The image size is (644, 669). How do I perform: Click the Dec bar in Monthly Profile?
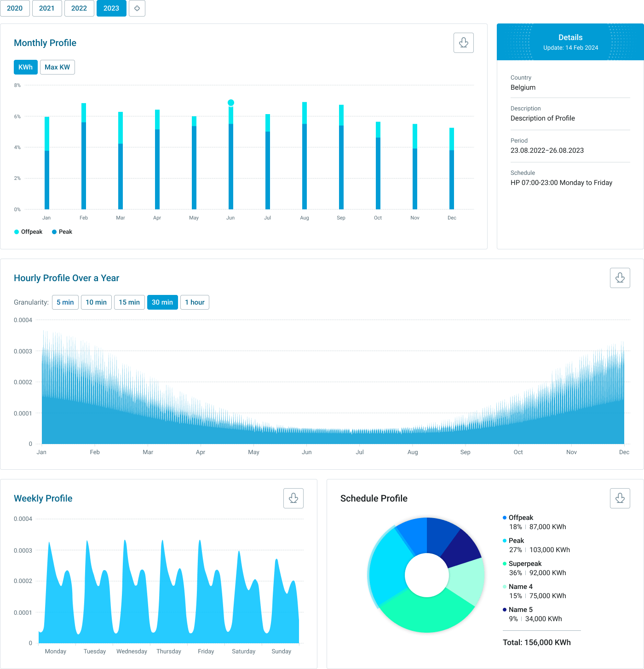point(452,168)
